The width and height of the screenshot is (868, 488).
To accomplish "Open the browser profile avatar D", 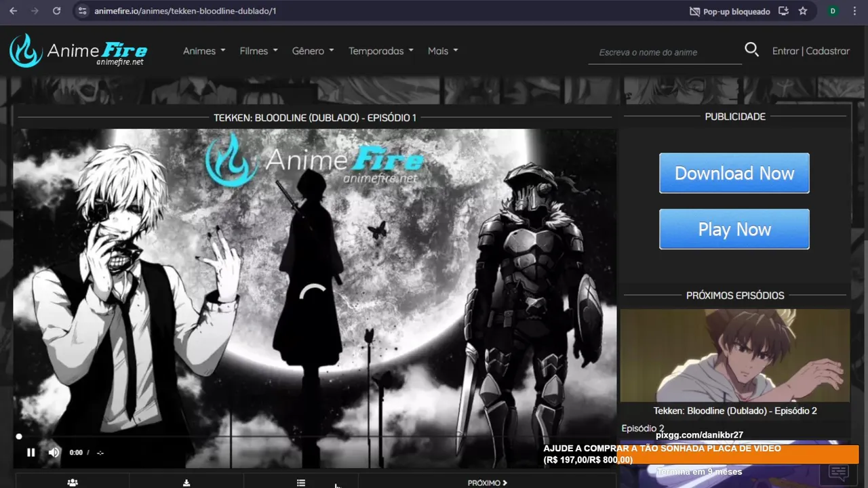I will (833, 11).
